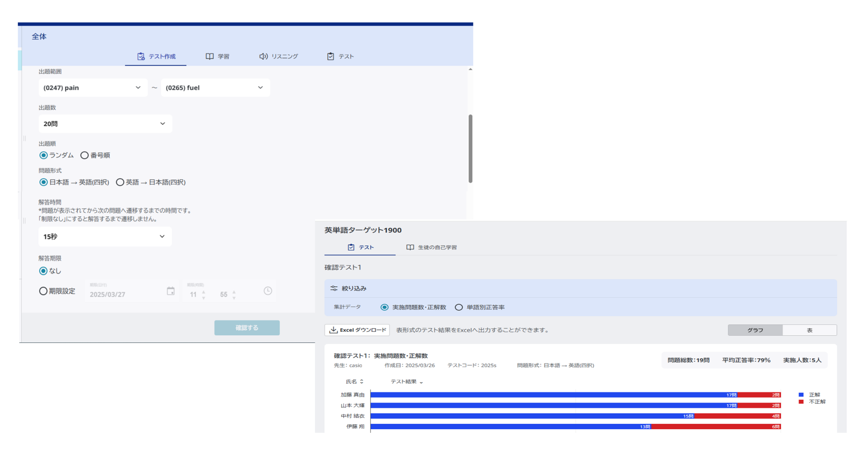Open the calendar icon next to 2025/03/27
The image size is (868, 465).
pos(171,291)
